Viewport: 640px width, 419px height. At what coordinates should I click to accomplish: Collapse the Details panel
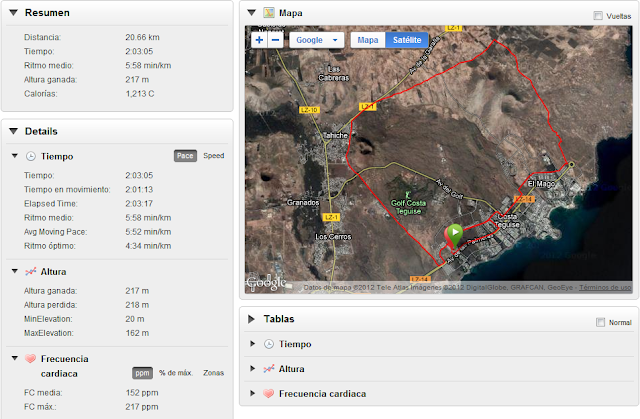click(13, 131)
